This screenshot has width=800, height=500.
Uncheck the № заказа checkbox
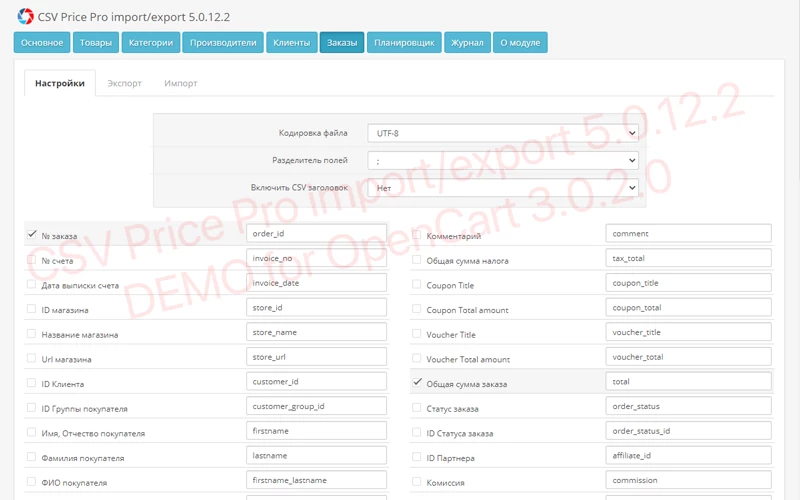(x=32, y=234)
